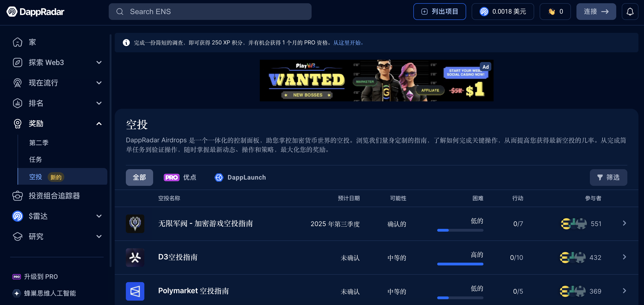Switch to the DappLaunch tab
Screen dimensions: 644x305
click(240, 177)
